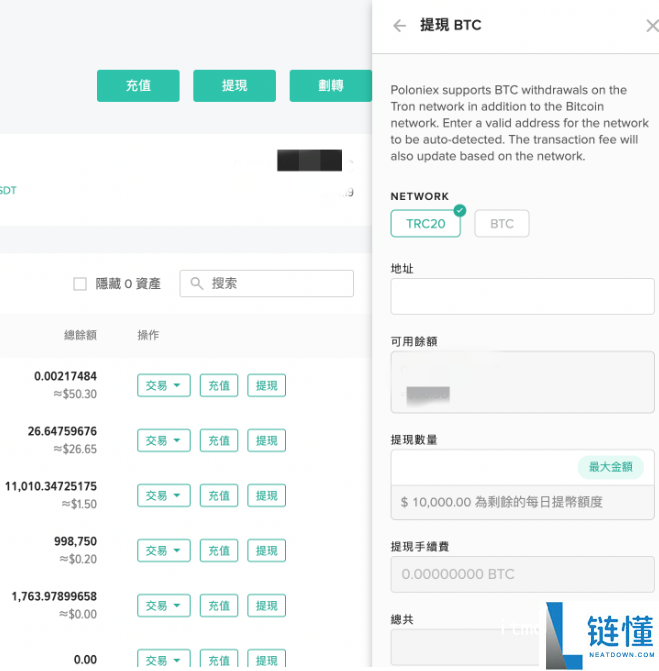
Task: Go back with the arrow beside 提現 BTC
Action: 399,26
